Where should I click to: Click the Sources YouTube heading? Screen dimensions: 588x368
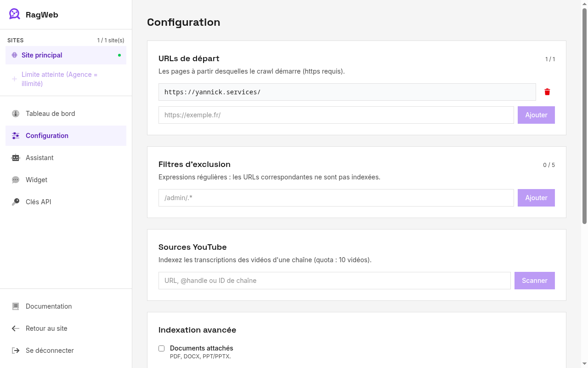click(192, 247)
